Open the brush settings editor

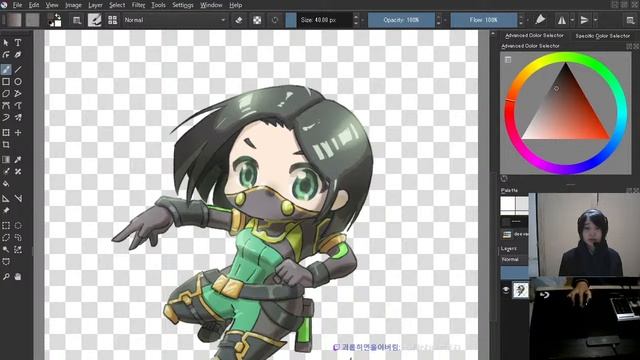pos(77,20)
